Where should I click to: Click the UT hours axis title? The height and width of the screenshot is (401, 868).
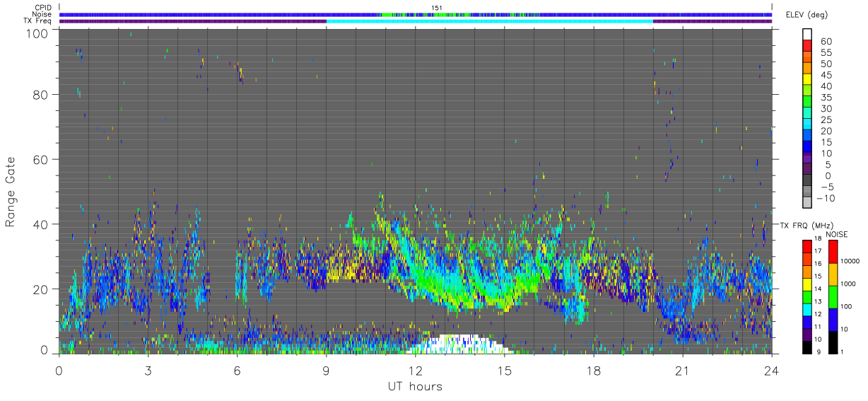414,386
